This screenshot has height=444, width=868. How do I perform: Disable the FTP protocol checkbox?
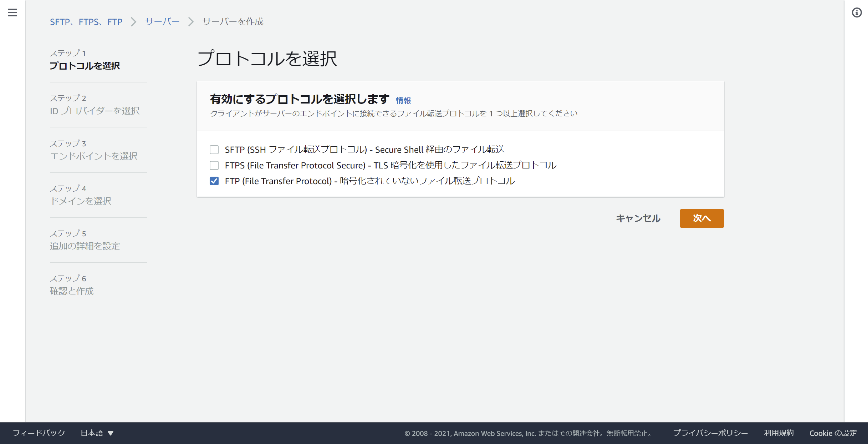pos(214,181)
